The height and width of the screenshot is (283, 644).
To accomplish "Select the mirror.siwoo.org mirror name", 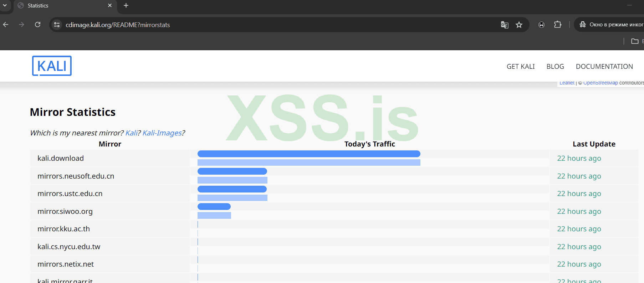I will 65,211.
